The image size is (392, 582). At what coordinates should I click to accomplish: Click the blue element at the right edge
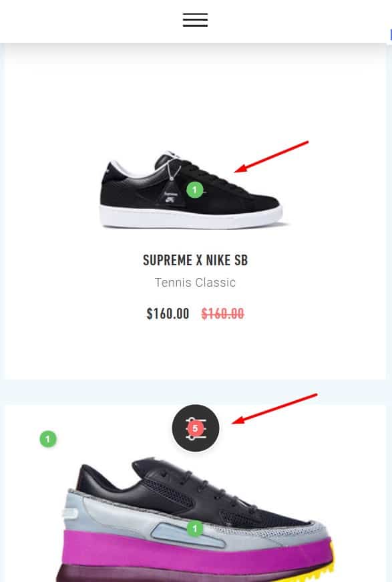pos(391,35)
